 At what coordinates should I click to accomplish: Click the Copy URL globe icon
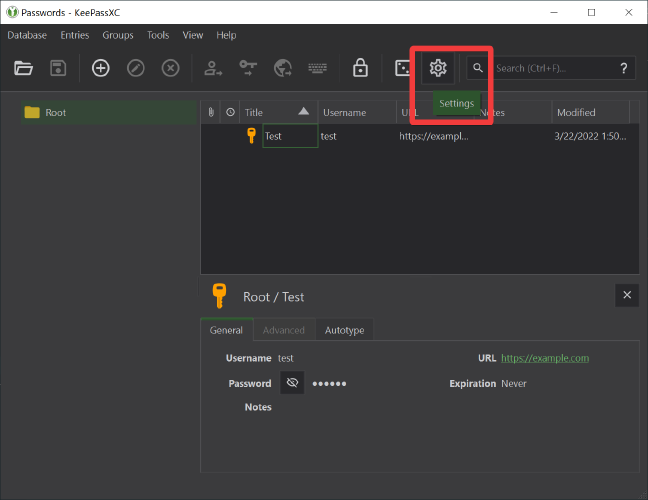coord(283,68)
